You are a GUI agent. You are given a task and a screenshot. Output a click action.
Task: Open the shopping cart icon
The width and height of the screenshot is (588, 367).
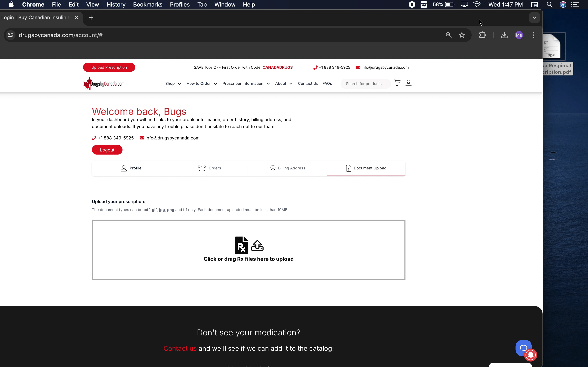coord(398,83)
